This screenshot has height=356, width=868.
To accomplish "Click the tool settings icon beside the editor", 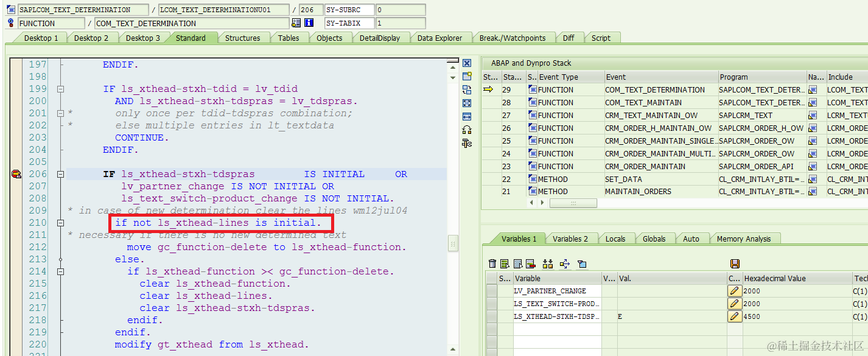I will [467, 143].
